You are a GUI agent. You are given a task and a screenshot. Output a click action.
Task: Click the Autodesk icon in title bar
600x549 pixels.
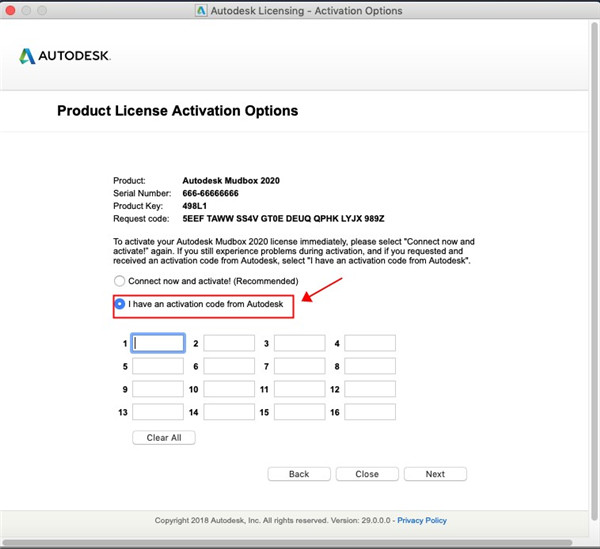coord(201,10)
